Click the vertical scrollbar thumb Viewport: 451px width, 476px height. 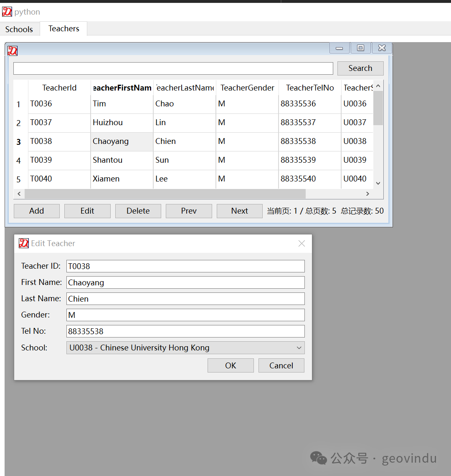point(378,108)
